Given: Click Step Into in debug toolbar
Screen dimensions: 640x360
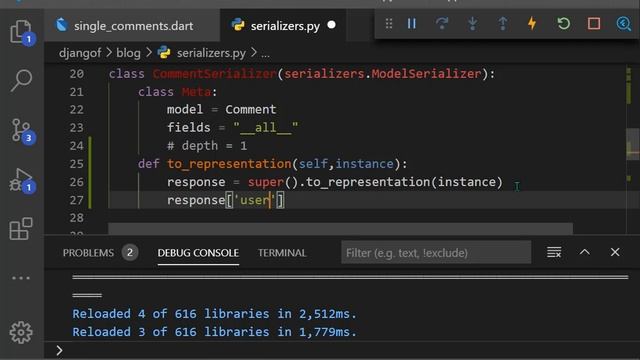Looking at the screenshot, I should pos(473,24).
